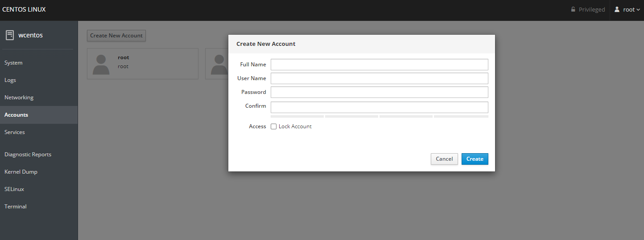This screenshot has width=644, height=240.
Task: Enable the Lock Account checkbox
Action: pyautogui.click(x=274, y=126)
